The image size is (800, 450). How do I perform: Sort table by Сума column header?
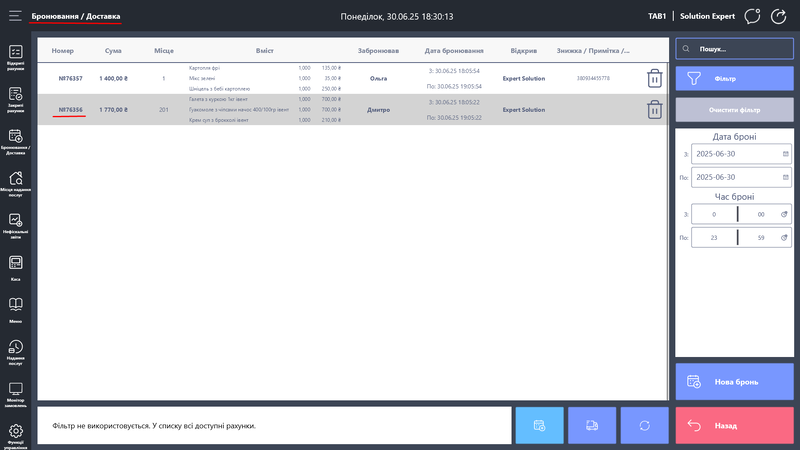click(x=113, y=50)
